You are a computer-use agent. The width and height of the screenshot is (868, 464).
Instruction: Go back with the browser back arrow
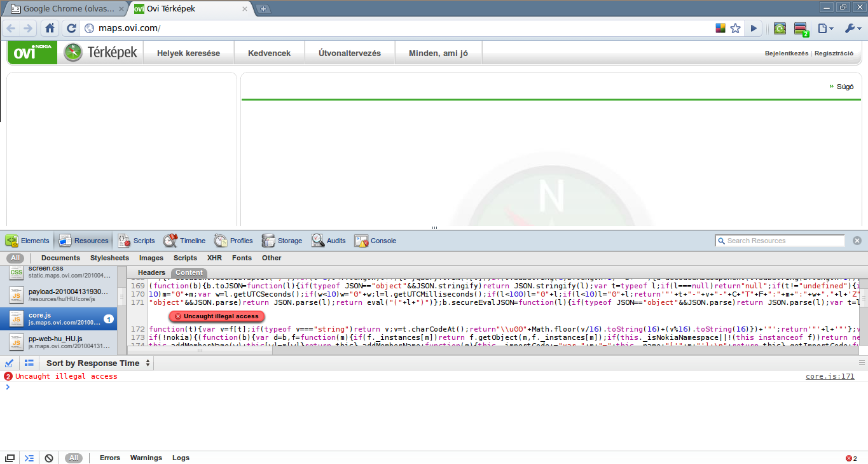pyautogui.click(x=11, y=29)
